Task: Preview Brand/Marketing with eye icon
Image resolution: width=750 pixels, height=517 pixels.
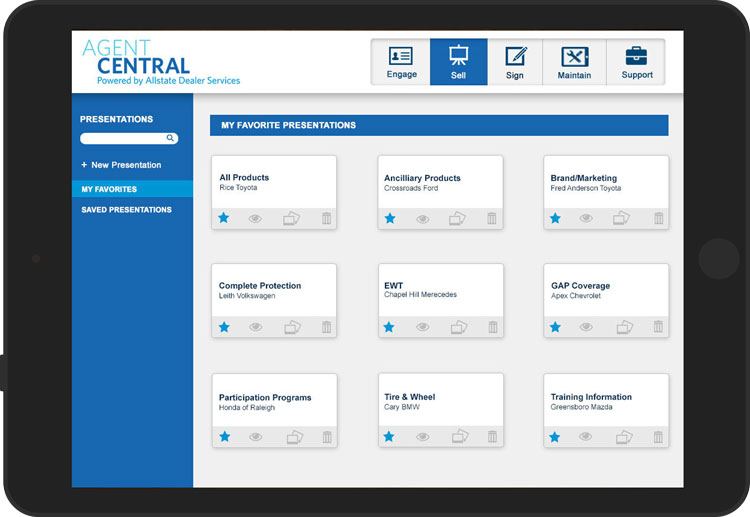Action: [x=586, y=218]
